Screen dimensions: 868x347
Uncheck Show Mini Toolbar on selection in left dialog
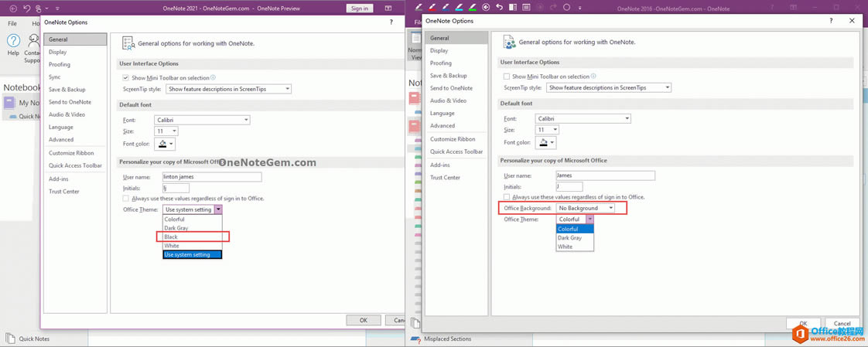point(125,78)
